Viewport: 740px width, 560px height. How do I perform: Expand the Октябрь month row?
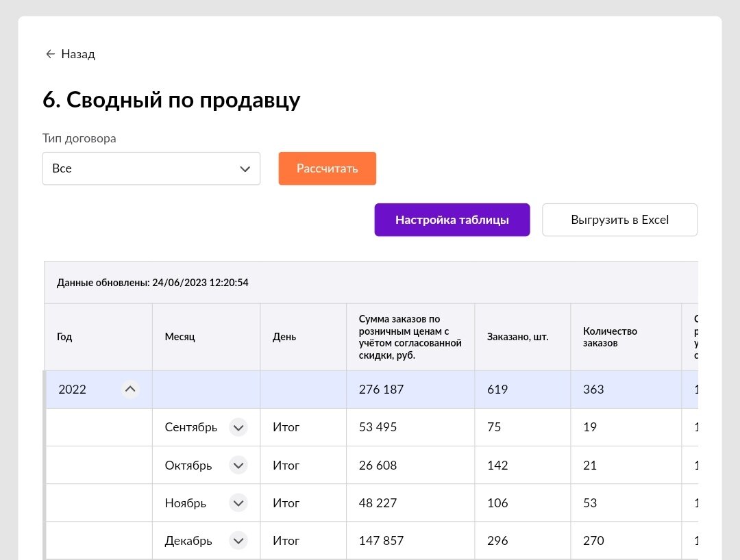point(238,465)
